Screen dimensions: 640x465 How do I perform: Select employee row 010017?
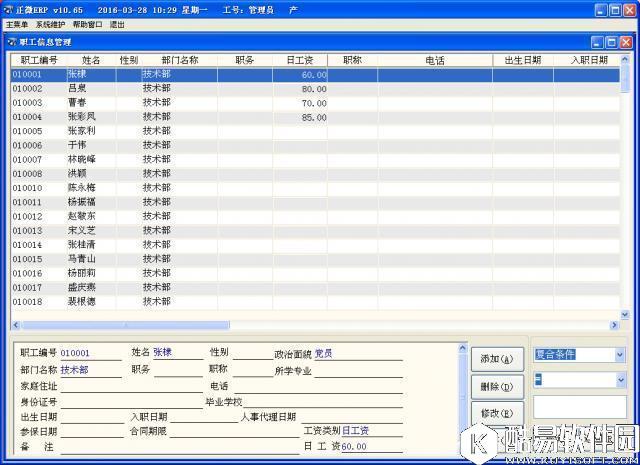(x=315, y=287)
